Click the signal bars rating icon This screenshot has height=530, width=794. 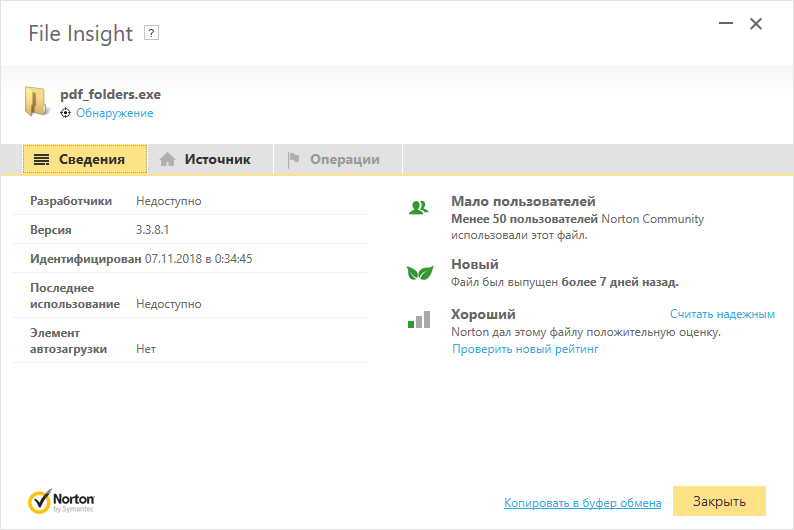[419, 319]
